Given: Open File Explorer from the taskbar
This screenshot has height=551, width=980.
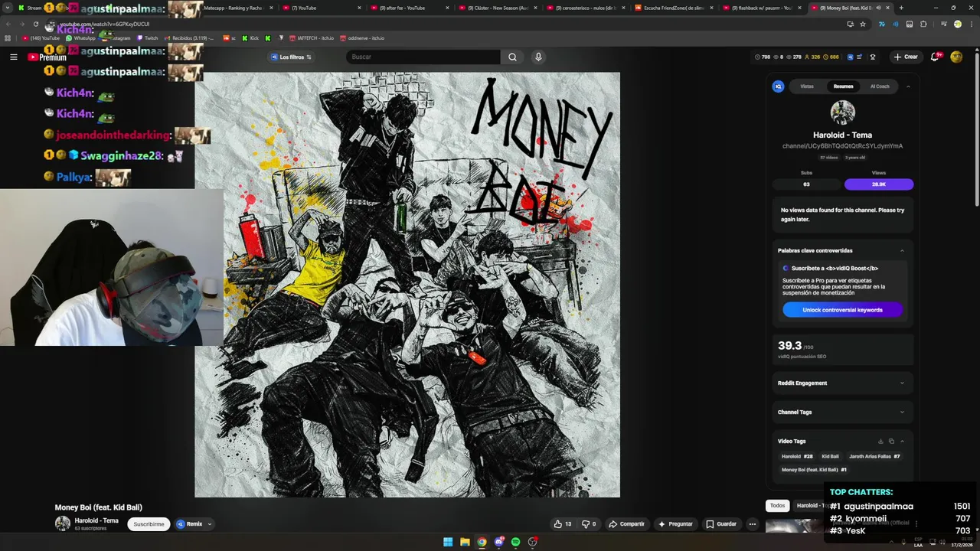Looking at the screenshot, I should point(465,542).
